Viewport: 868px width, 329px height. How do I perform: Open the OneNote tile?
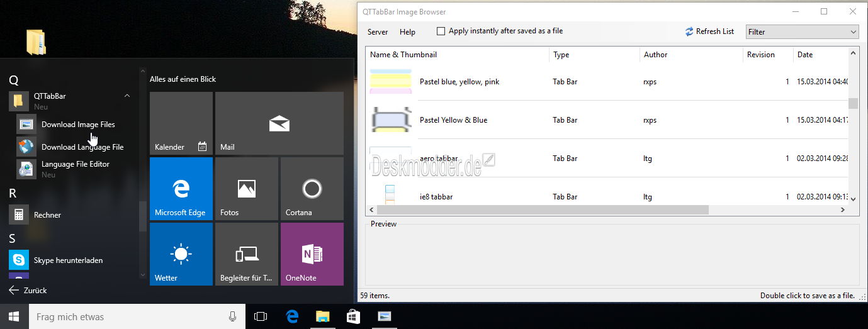pyautogui.click(x=312, y=254)
